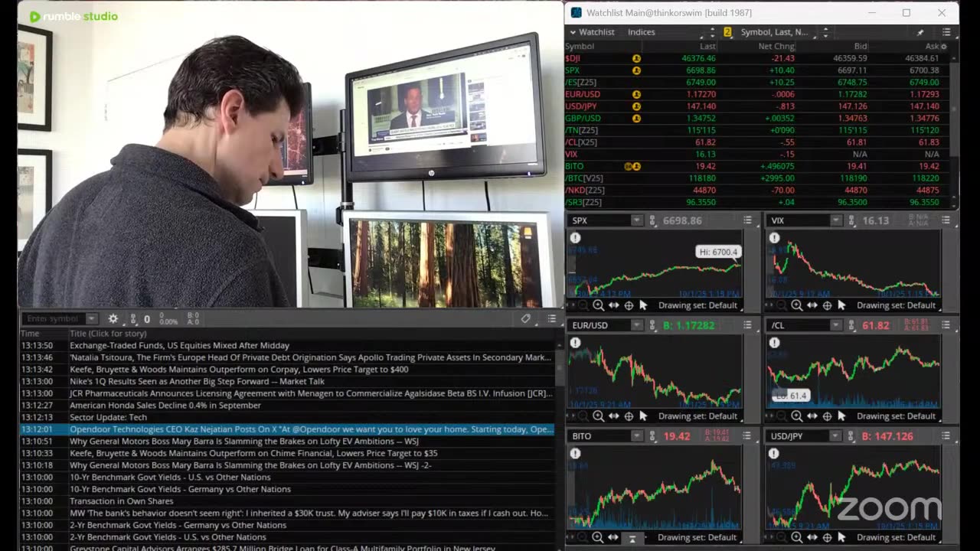Click the alert exclamation icon on the EUR/USD chart
This screenshot has height=551, width=980.
(x=575, y=343)
